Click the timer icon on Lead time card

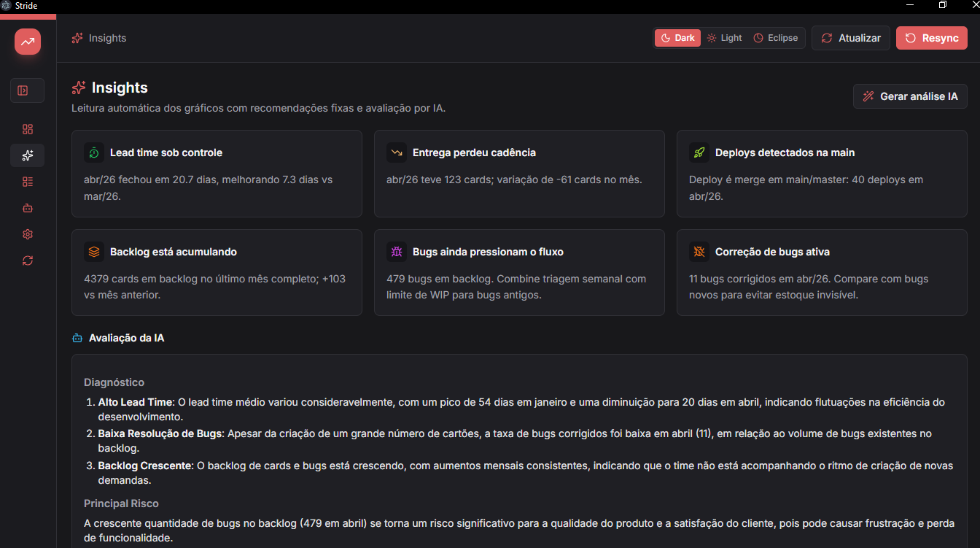tap(94, 153)
